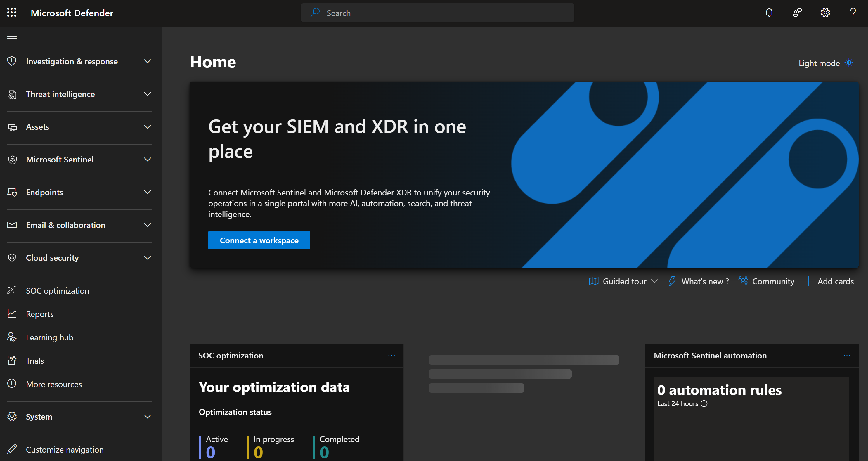Open the Community link
The width and height of the screenshot is (868, 461).
pos(766,281)
